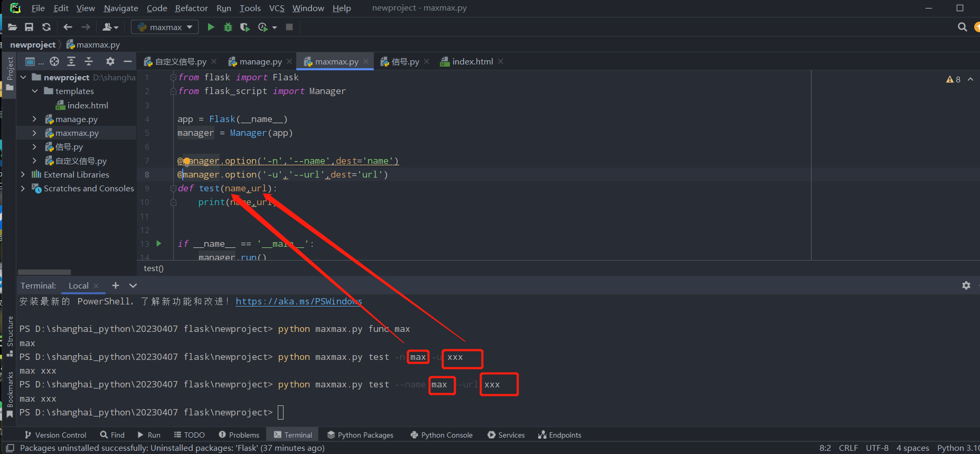Open terminal settings gear
The width and height of the screenshot is (980, 454).
pos(966,285)
